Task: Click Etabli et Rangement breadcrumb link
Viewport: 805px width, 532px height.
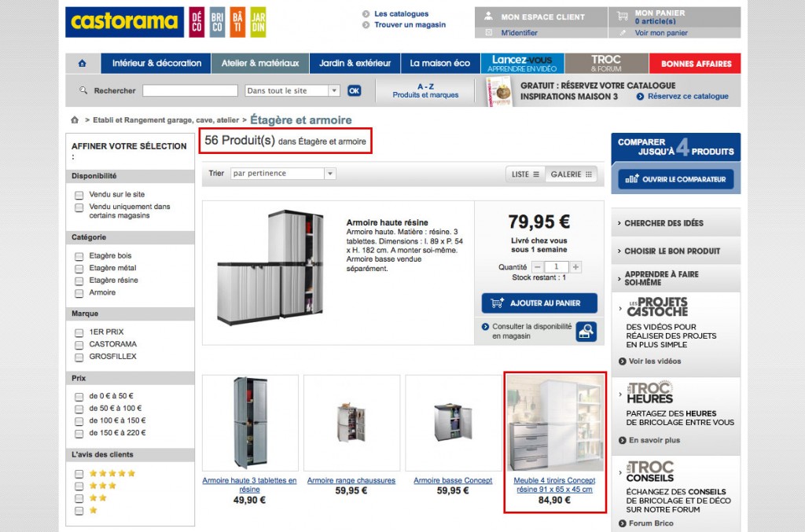Action: (x=166, y=120)
